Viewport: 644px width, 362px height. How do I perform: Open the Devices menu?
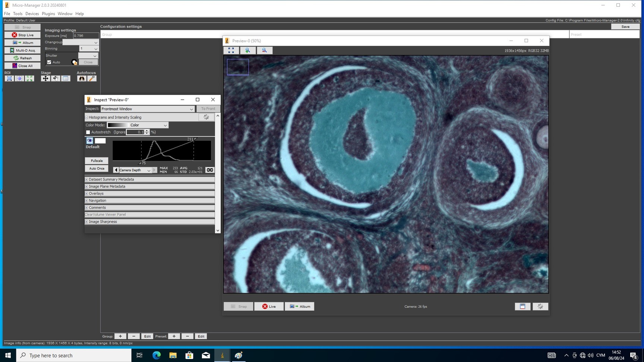[32, 14]
